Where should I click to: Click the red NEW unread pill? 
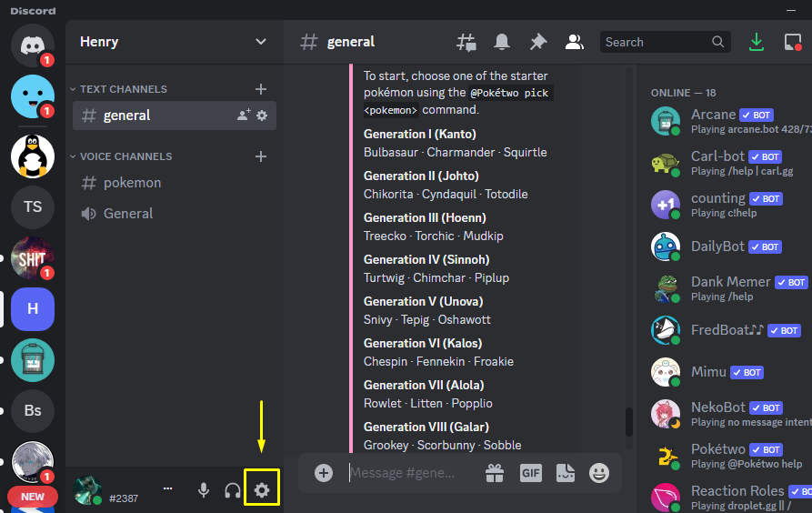click(33, 497)
